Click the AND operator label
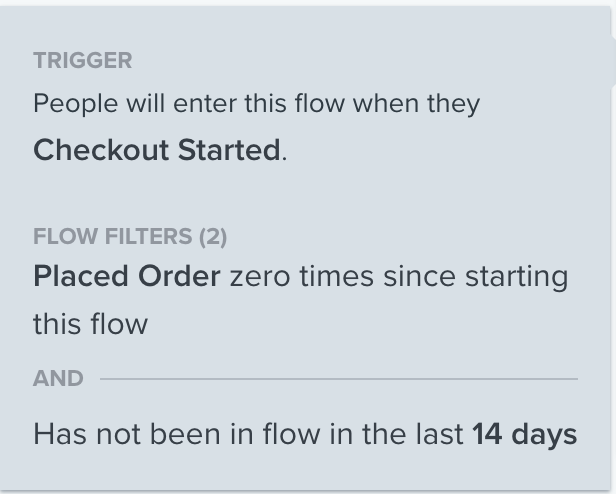The height and width of the screenshot is (494, 616). pyautogui.click(x=58, y=379)
